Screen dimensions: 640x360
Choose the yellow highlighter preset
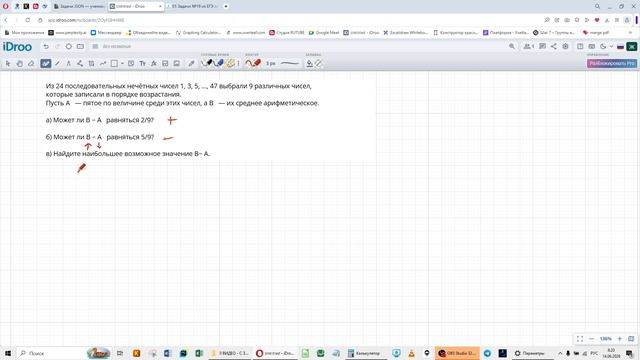click(230, 63)
